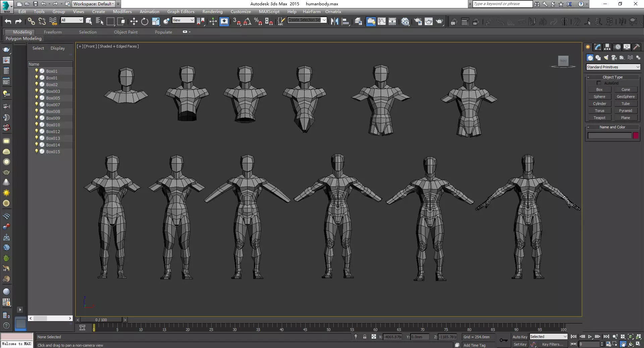Image resolution: width=644 pixels, height=348 pixels.
Task: Click the Pyramid button
Action: tap(626, 111)
